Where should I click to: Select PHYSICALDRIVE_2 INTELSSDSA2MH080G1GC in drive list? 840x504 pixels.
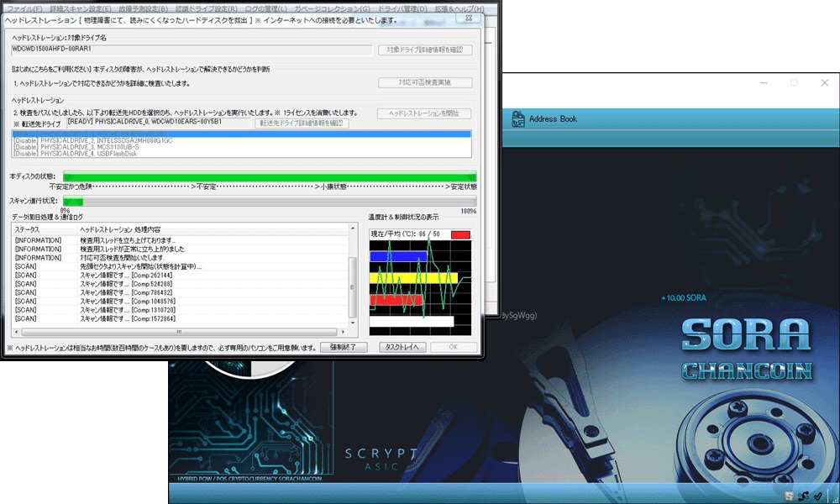tap(242, 140)
